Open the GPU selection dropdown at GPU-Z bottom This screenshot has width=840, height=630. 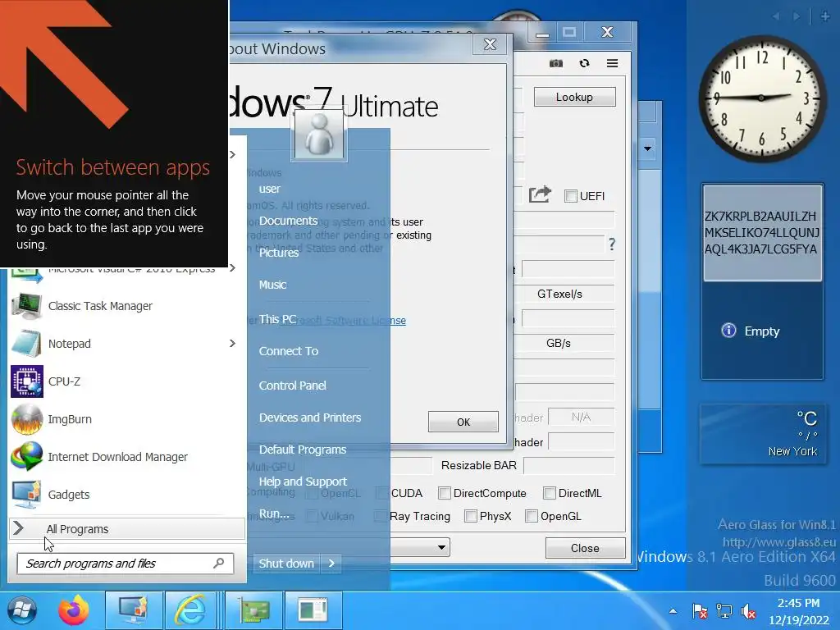[x=441, y=547]
